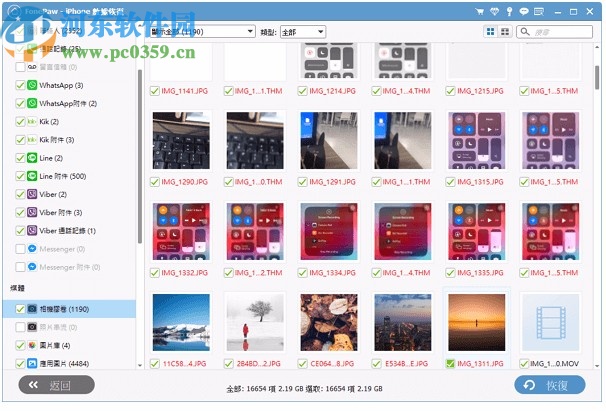Open the sunset IMG_1311.JPG thumbnail
606x411 pixels.
pos(477,322)
